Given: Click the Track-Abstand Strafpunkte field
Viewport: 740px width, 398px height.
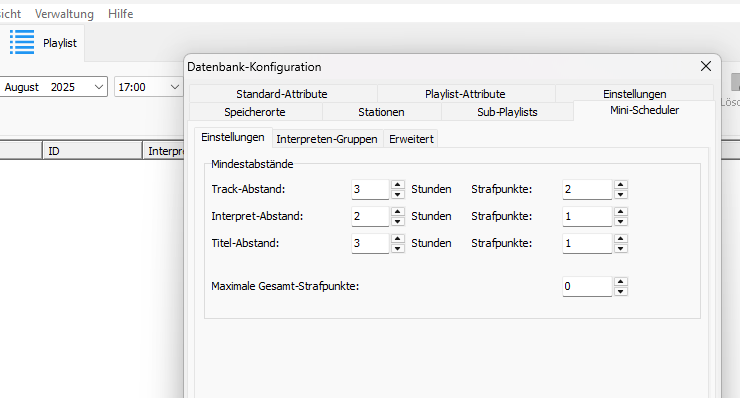Looking at the screenshot, I should pos(587,189).
